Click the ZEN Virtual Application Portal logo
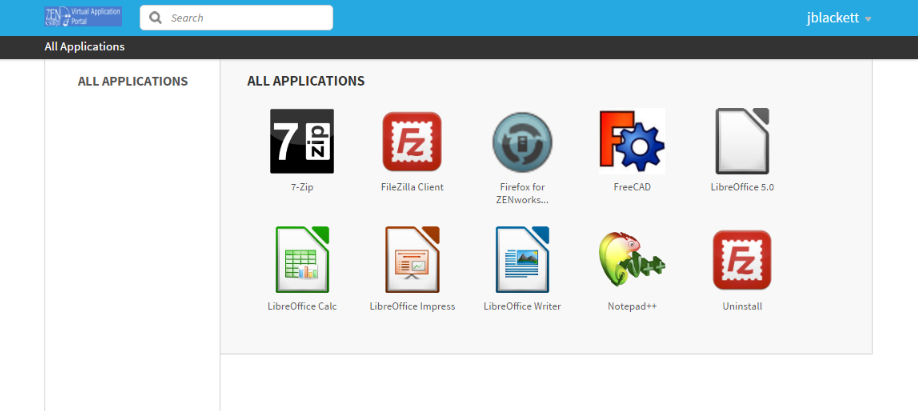Screen dimensions: 918x411 tap(83, 16)
